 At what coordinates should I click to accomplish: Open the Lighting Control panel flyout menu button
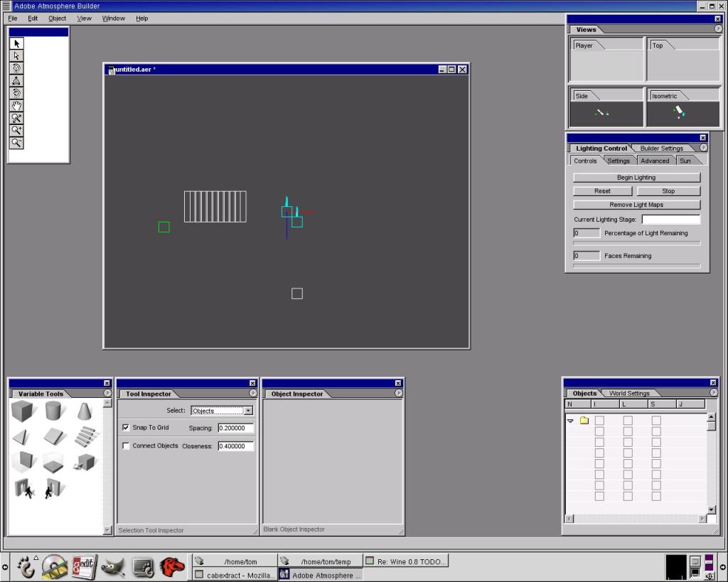[704, 148]
